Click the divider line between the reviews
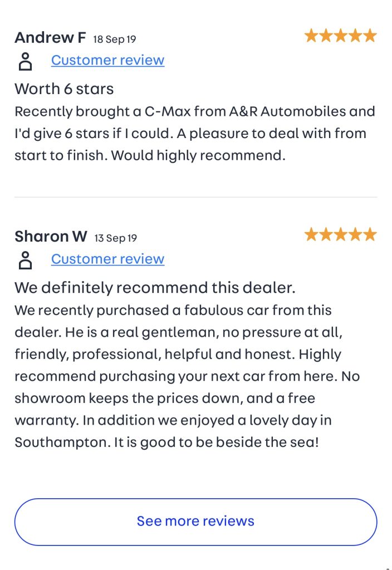392x570 pixels. point(195,197)
